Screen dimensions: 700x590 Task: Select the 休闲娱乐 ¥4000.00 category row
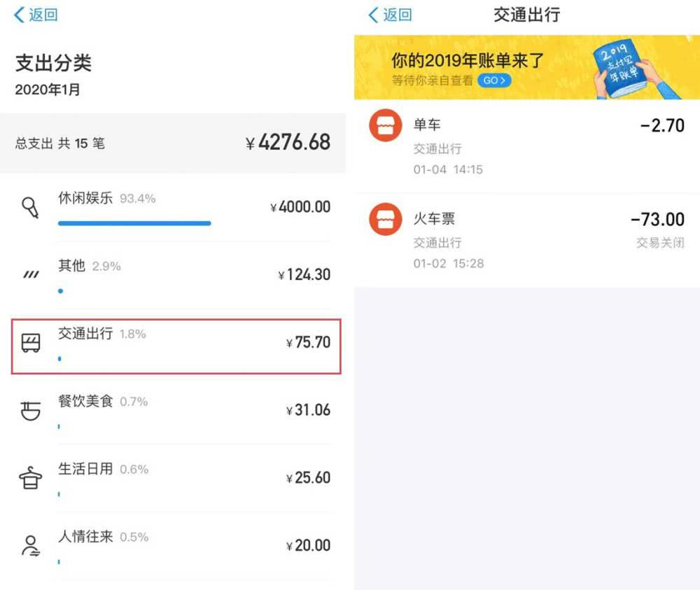click(x=175, y=208)
